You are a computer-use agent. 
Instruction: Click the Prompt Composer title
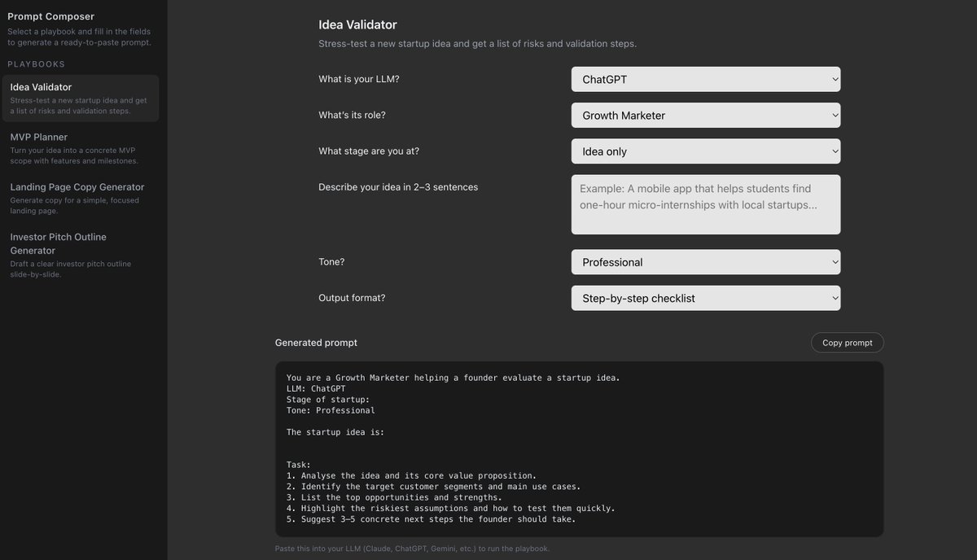[x=50, y=16]
